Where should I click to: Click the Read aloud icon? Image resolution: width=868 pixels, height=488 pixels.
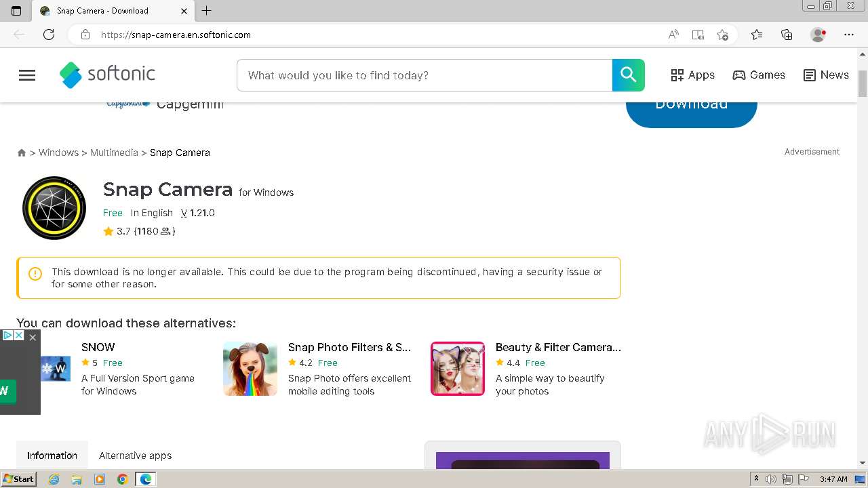(x=673, y=35)
